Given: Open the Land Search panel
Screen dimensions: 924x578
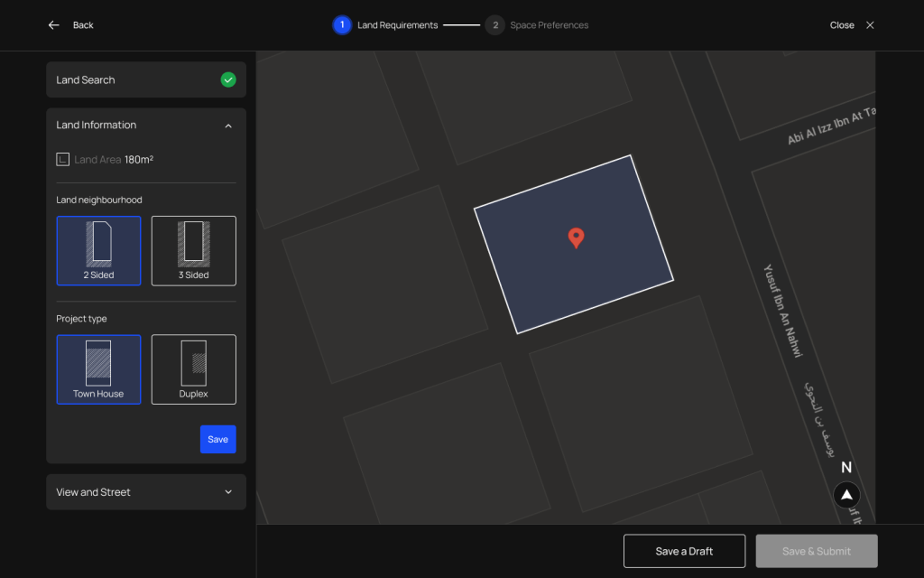Looking at the screenshot, I should [135, 79].
